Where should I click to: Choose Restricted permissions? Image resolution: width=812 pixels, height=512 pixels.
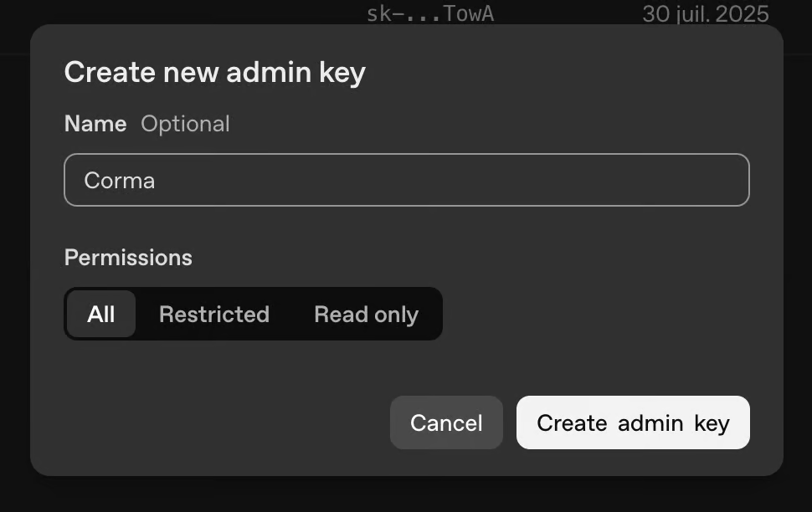pos(213,315)
